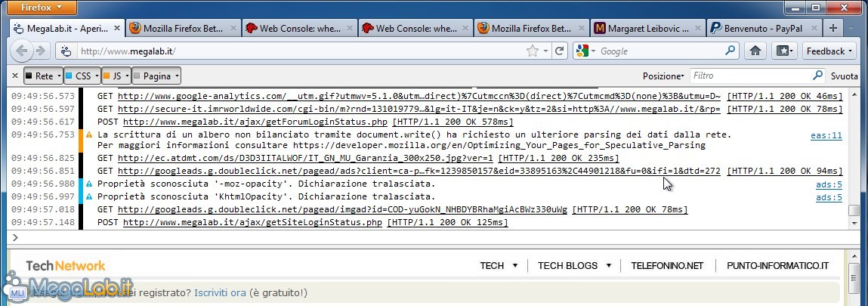Open the eas:11 source location link
Viewport: 868px width, 306px height.
826,135
